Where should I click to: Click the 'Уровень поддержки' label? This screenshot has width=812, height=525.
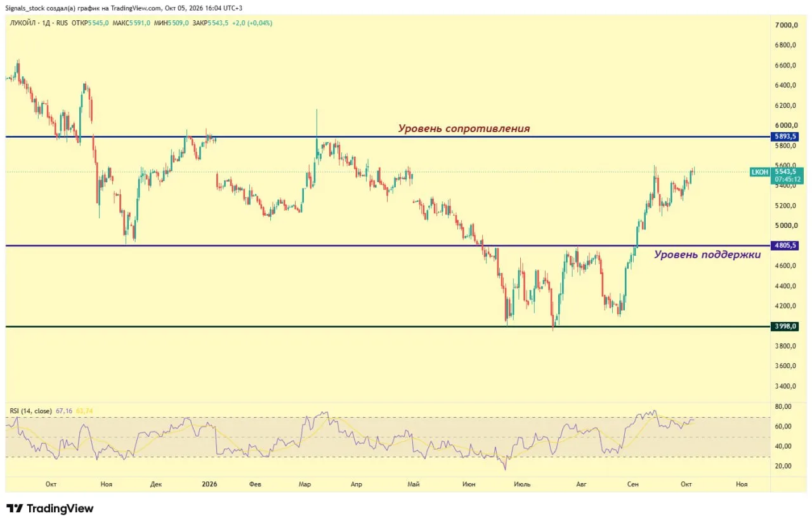point(707,255)
